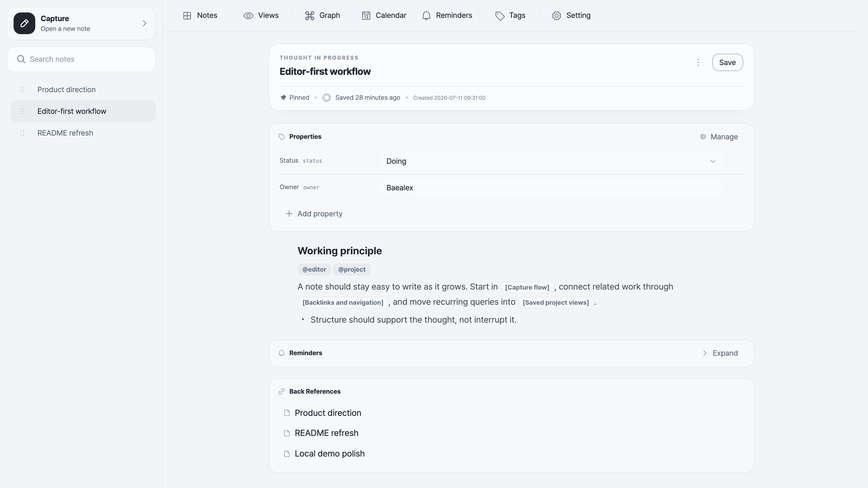Click Add property
The height and width of the screenshot is (488, 868).
(x=314, y=214)
